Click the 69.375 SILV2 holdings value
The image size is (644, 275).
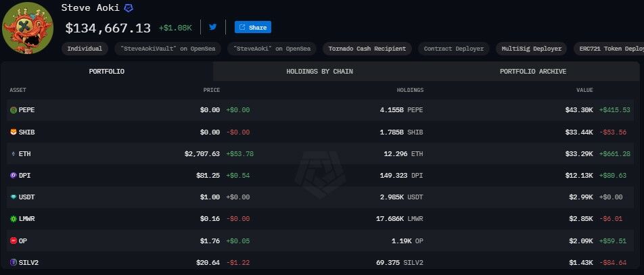pyautogui.click(x=399, y=262)
